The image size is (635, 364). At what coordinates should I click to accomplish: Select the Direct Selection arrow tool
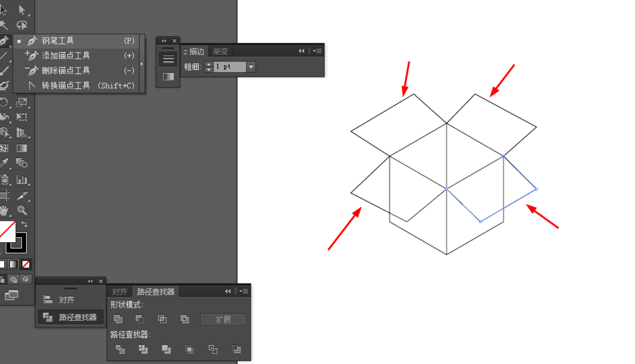22,10
